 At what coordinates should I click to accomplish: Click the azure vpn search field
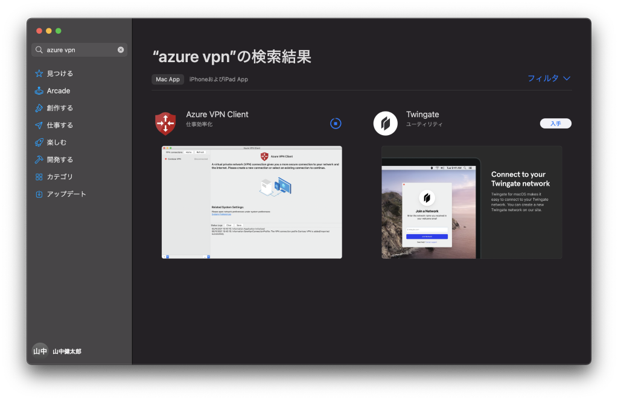coord(78,50)
